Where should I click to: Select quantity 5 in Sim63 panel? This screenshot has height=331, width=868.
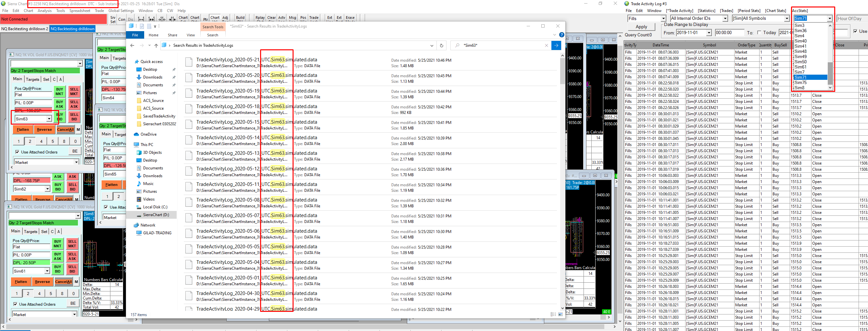(x=53, y=141)
